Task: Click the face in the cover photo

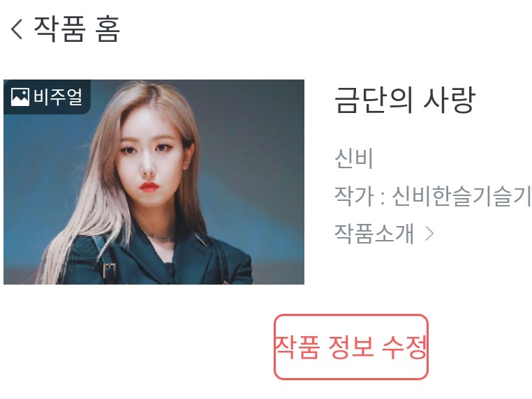Action: pos(149,159)
